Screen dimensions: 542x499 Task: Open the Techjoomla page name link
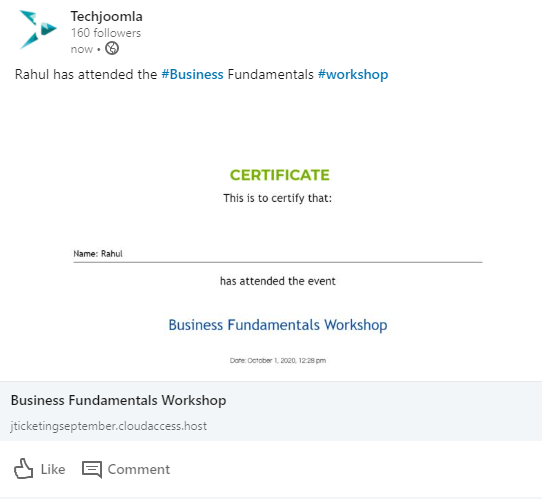[106, 17]
